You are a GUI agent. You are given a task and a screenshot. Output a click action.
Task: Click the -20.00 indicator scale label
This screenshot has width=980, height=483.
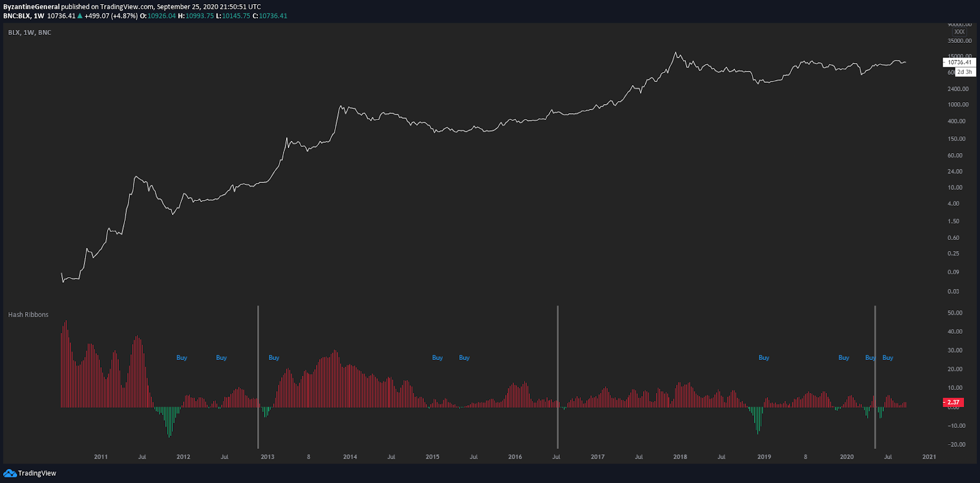957,444
